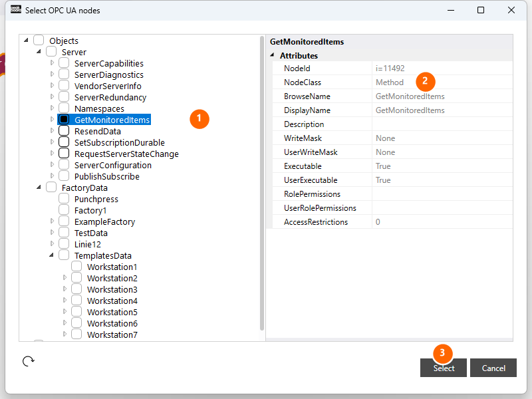Click the Executable value True
The image size is (532, 399).
(x=383, y=166)
